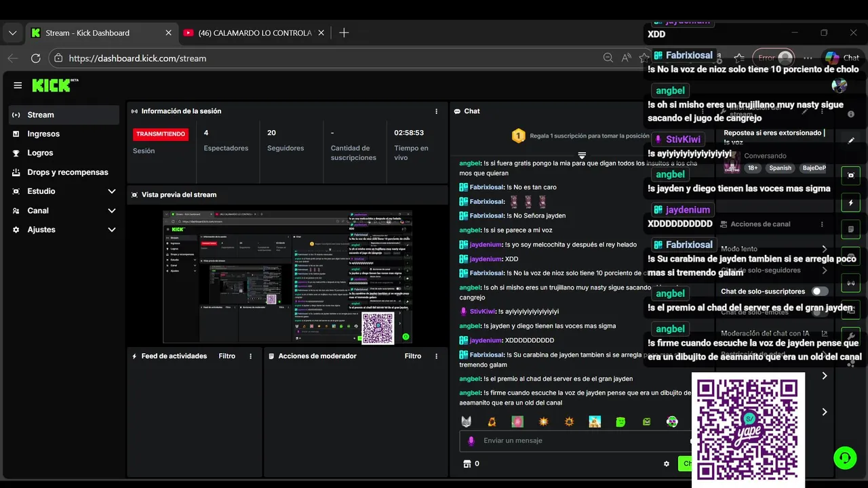The image size is (868, 488).
Task: Open the browser Copilot Chat button
Action: (x=842, y=58)
